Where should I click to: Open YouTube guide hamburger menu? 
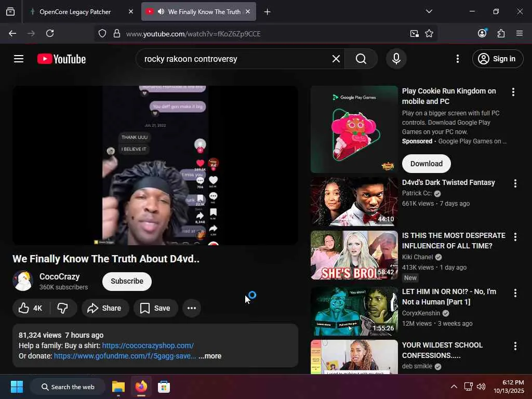click(x=19, y=59)
